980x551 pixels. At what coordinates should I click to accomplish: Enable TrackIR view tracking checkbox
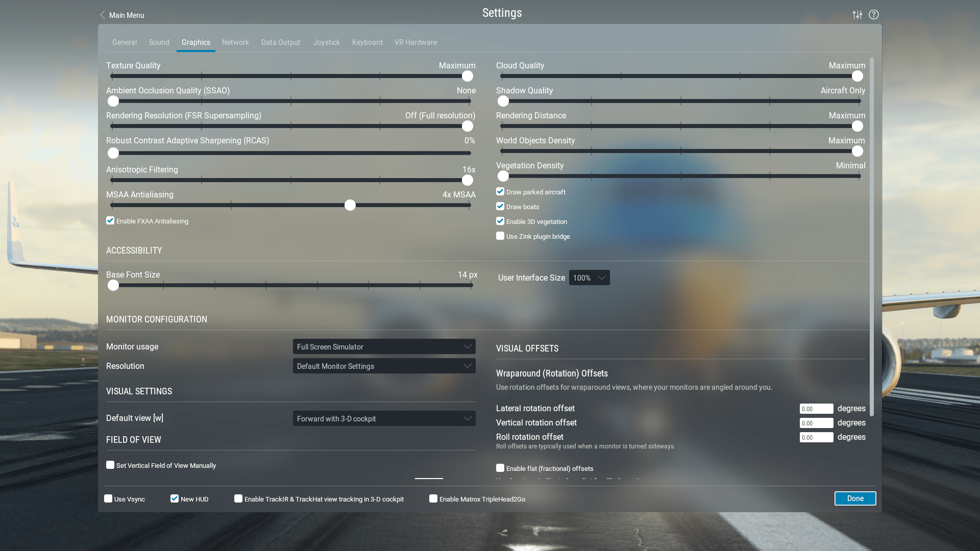pos(238,498)
